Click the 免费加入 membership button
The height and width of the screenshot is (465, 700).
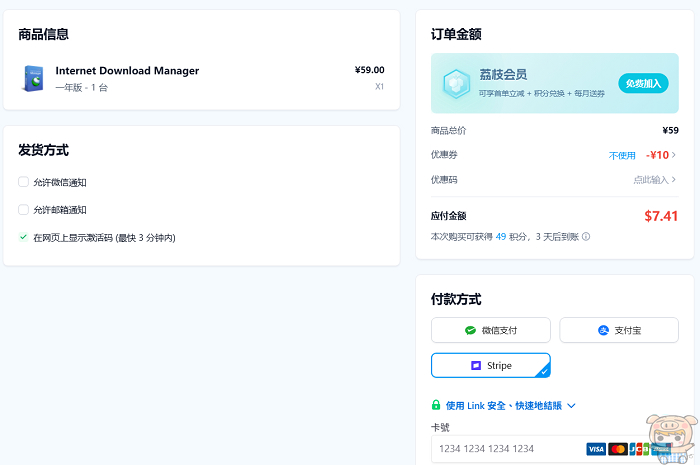coord(643,83)
